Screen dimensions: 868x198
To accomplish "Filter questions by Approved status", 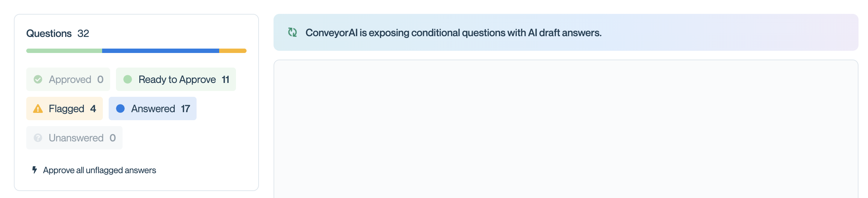I will click(68, 79).
